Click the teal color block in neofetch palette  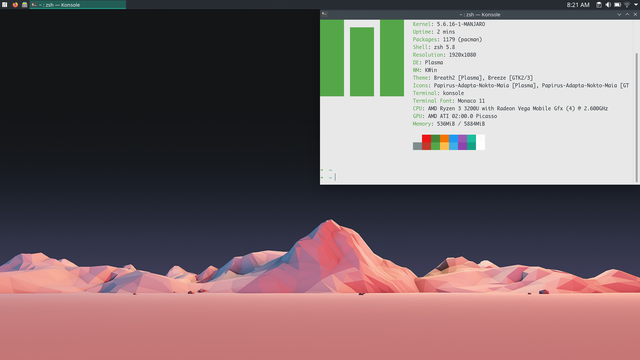click(471, 142)
